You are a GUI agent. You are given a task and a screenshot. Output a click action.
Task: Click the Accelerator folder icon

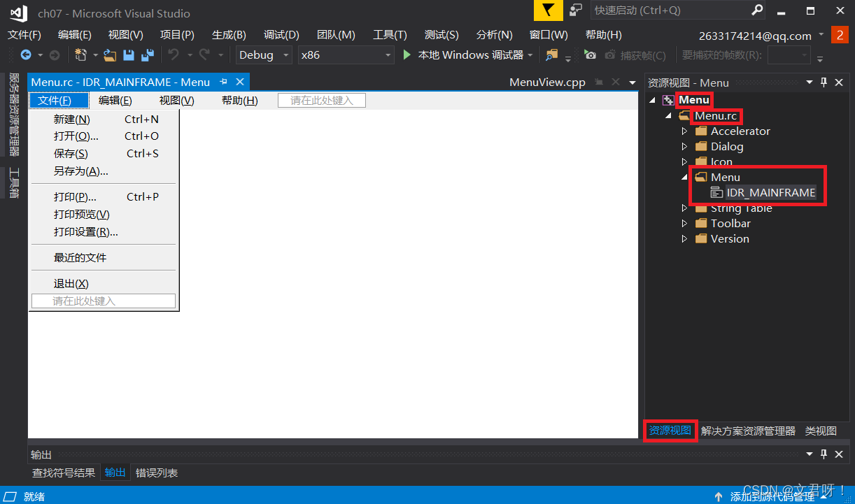(x=701, y=131)
